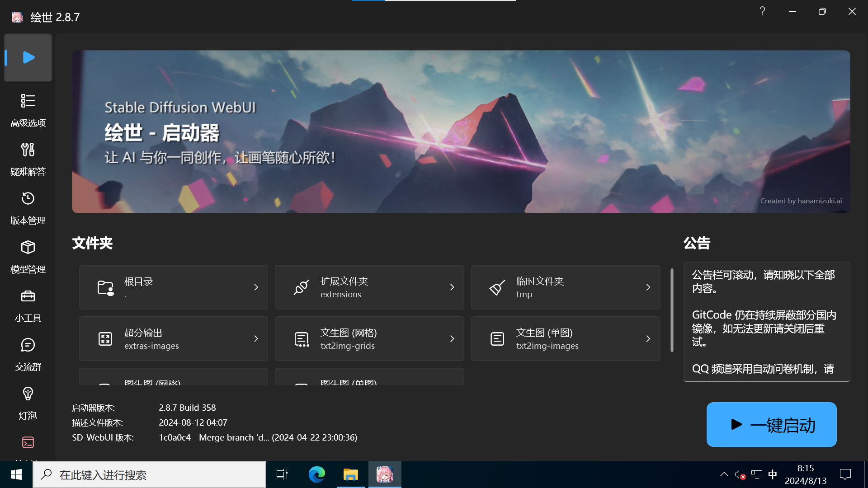The width and height of the screenshot is (868, 488).
Task: Click the 公告 heading
Action: click(x=697, y=243)
